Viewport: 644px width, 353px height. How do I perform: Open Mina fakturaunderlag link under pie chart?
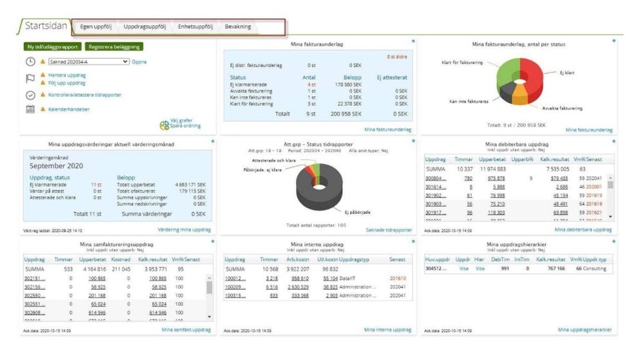point(589,129)
